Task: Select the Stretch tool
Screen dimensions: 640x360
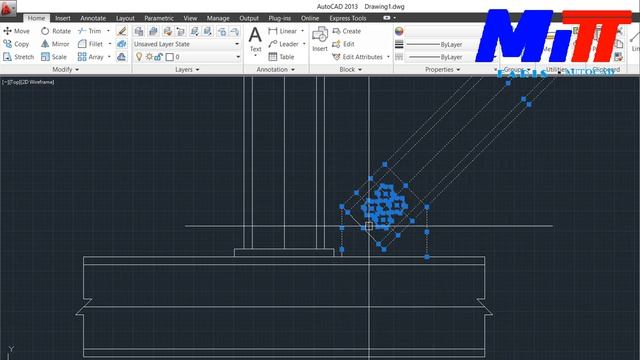Action: click(x=18, y=57)
